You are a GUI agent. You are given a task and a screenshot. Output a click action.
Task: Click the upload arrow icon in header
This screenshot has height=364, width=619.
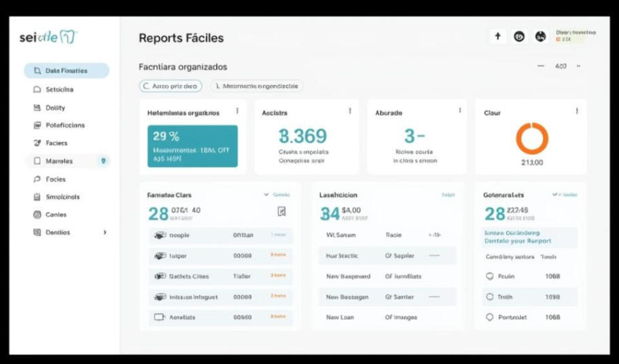(x=497, y=37)
